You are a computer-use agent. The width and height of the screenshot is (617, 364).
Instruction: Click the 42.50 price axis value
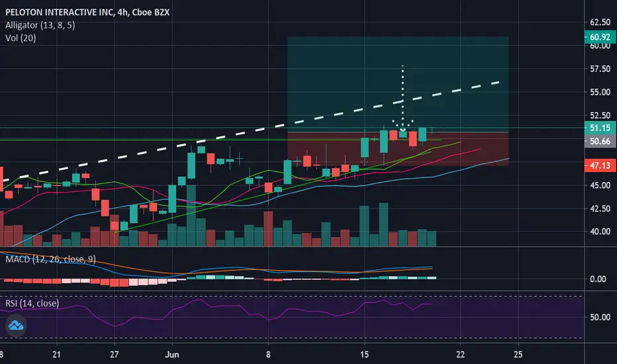[x=600, y=208]
